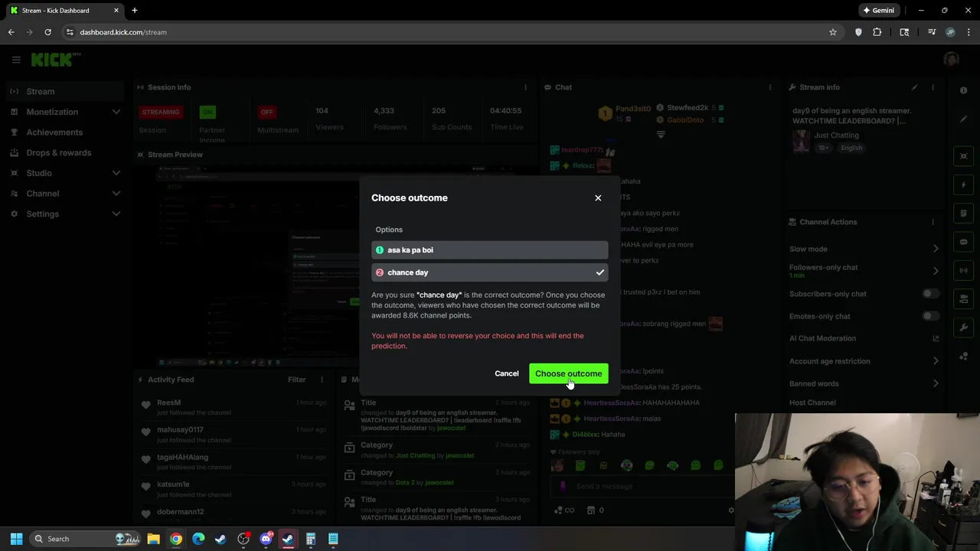Click the chat message input field

pos(639,486)
